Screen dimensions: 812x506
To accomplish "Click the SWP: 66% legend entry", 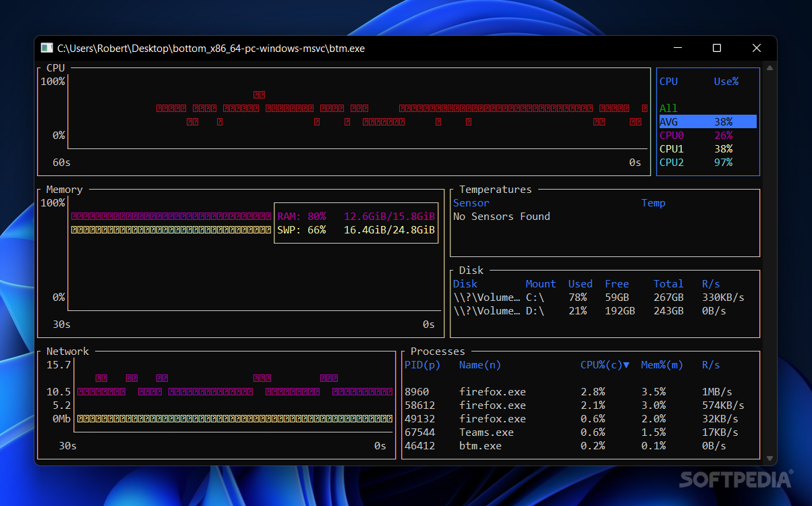I will (x=356, y=230).
